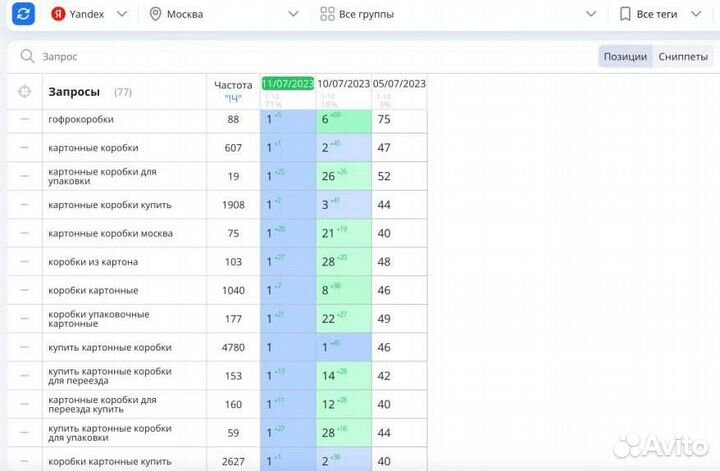Screen dimensions: 720x471
Task: Click the Yandex logo icon
Action: pyautogui.click(x=59, y=14)
